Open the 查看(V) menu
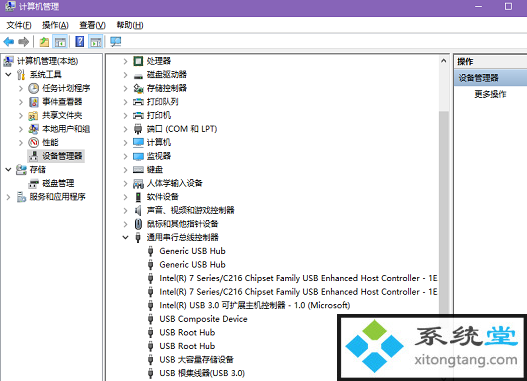 click(92, 25)
